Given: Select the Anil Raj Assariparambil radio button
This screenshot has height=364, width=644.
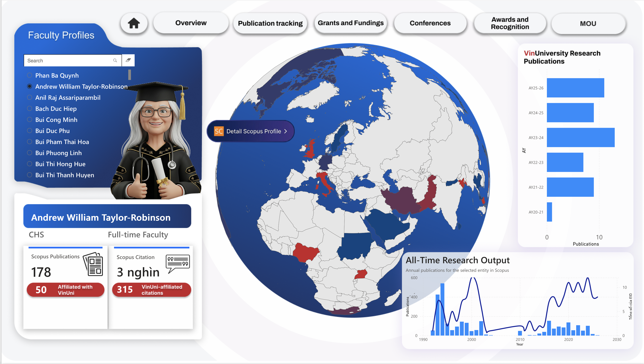Looking at the screenshot, I should point(29,97).
